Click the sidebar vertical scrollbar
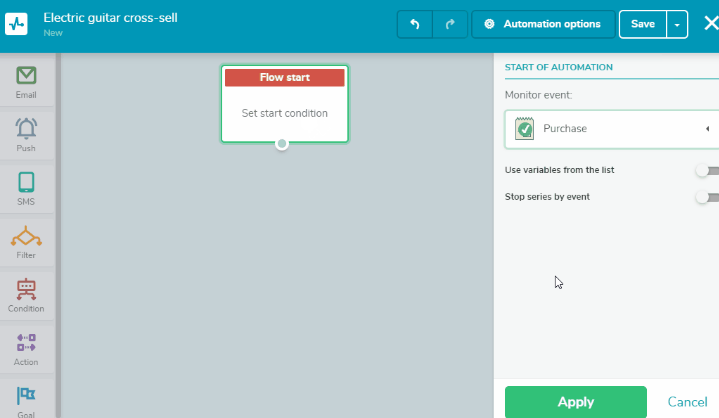719x418 pixels. [58, 235]
